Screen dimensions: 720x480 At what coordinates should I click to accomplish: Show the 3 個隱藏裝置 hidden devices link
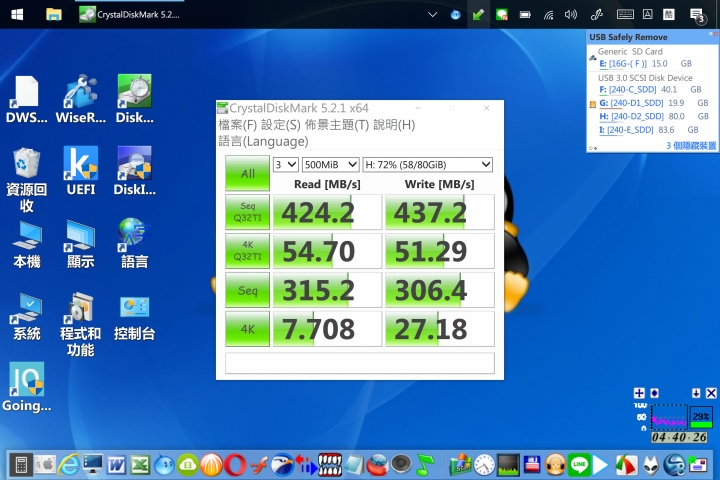[691, 146]
